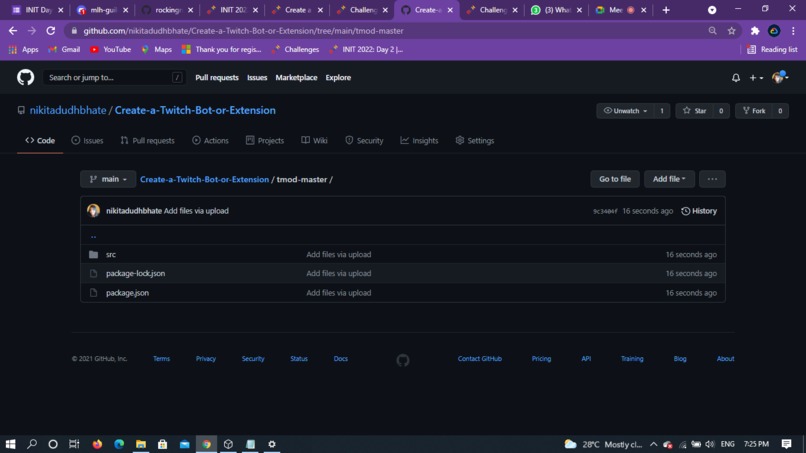Select the Code tab
Image resolution: width=806 pixels, height=453 pixels.
point(40,140)
